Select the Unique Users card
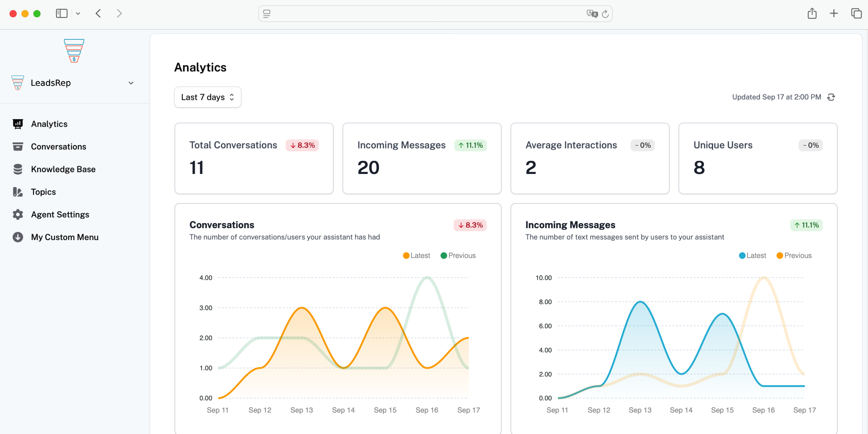Image resolution: width=868 pixels, height=434 pixels. (x=758, y=158)
